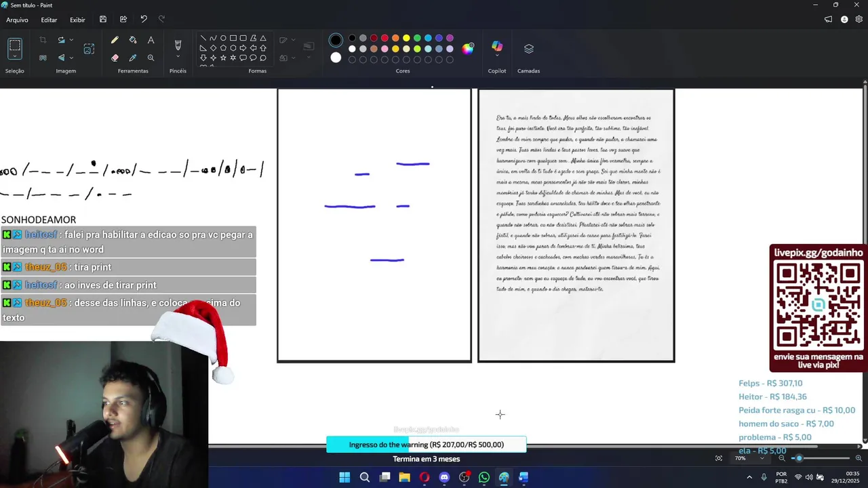Click the Flip image icon
This screenshot has width=868, height=488.
[x=61, y=58]
